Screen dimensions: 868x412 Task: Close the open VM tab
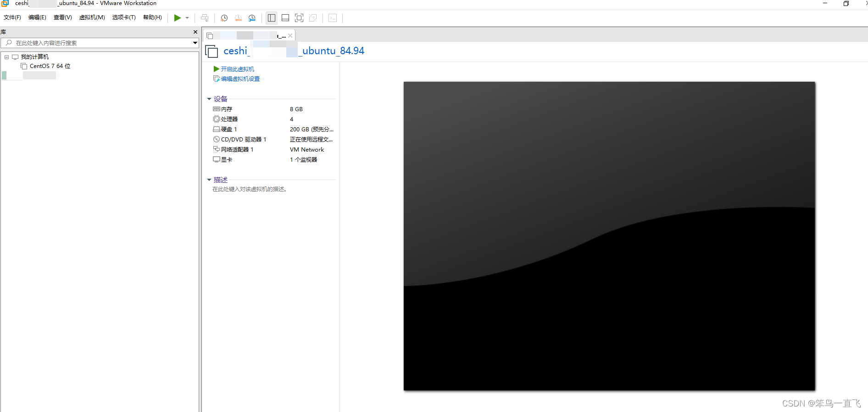(x=290, y=35)
